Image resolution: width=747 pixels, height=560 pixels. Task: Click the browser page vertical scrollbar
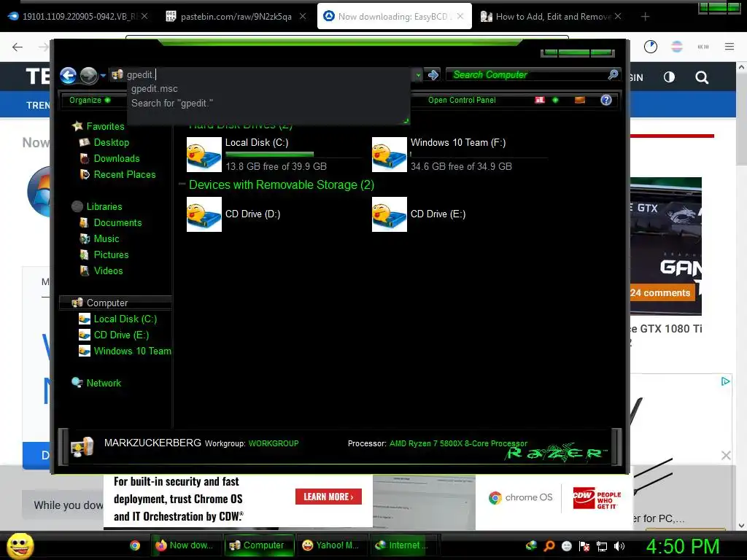point(741,295)
